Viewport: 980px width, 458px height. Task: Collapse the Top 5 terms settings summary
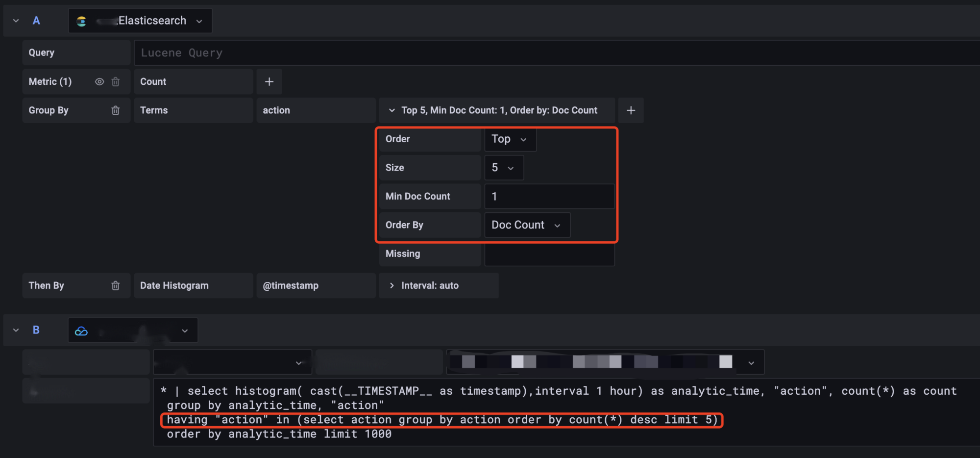[497, 110]
